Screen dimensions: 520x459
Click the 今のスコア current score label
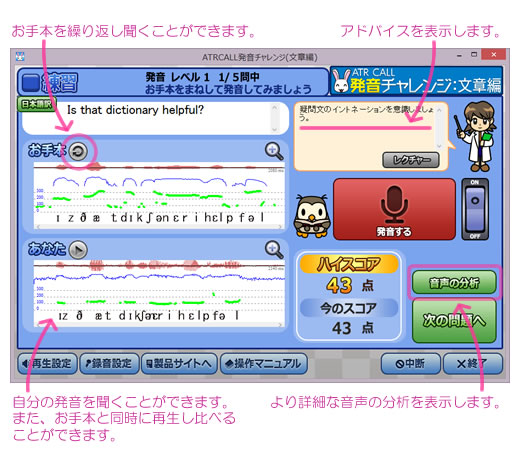[349, 307]
